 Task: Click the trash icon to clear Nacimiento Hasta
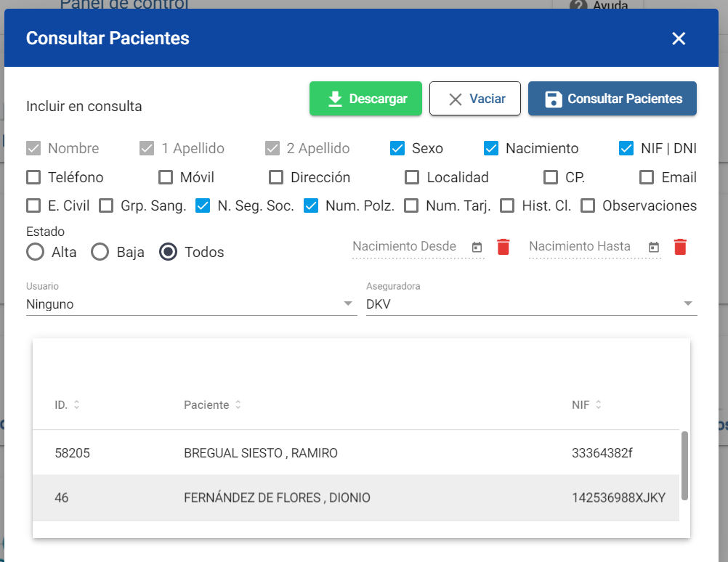(680, 247)
